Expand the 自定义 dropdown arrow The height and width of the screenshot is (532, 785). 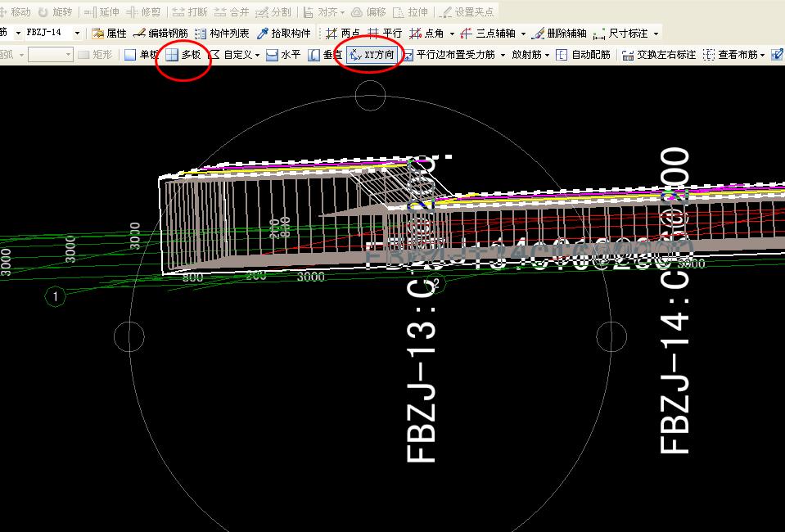tap(257, 55)
